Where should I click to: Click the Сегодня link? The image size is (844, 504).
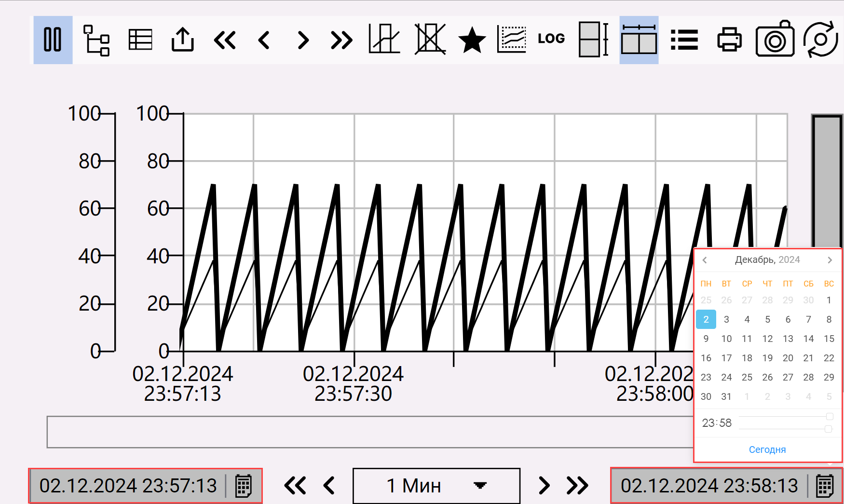767,450
